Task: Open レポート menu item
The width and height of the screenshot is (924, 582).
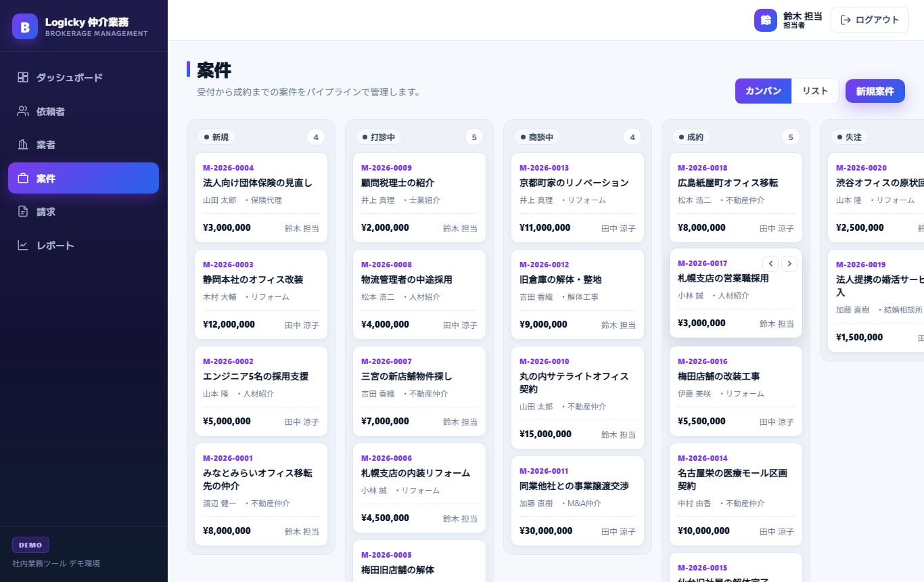Action: (x=83, y=245)
